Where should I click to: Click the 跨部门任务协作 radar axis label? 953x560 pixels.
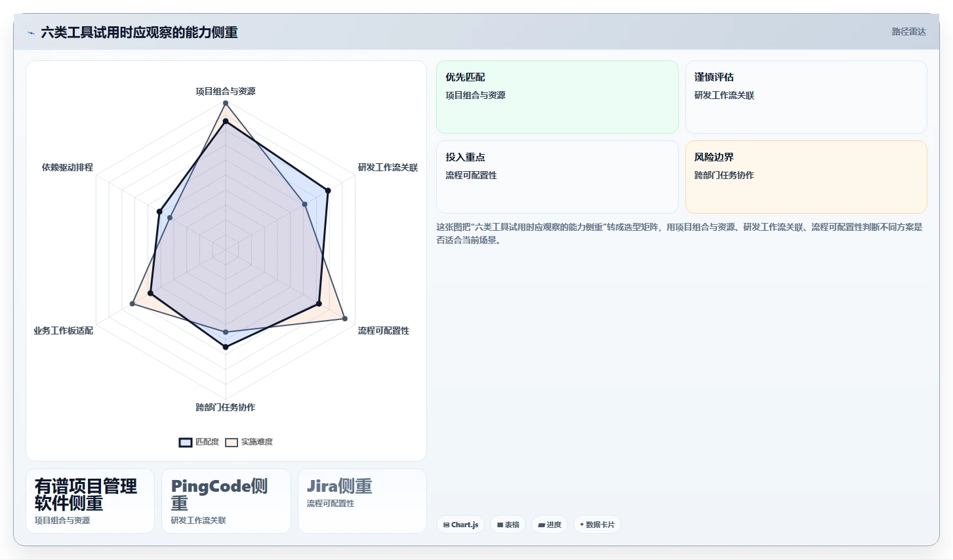point(226,407)
